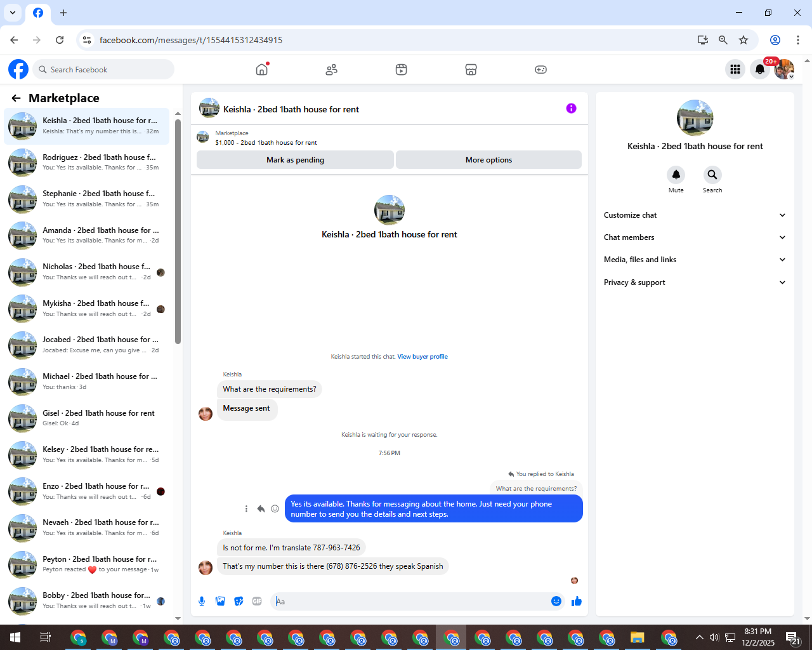Click Chrome bookmark star icon
812x650 pixels.
[x=743, y=40]
